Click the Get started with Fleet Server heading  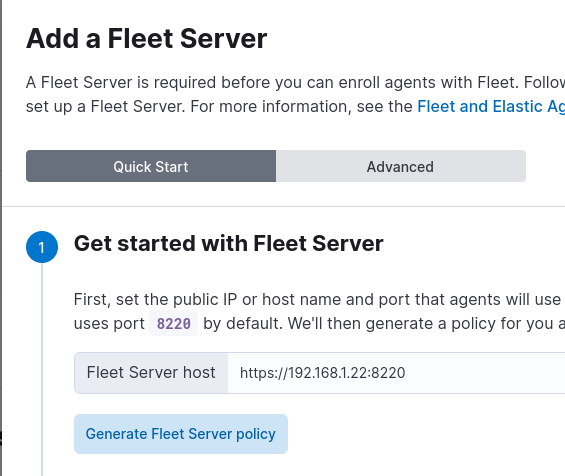228,244
